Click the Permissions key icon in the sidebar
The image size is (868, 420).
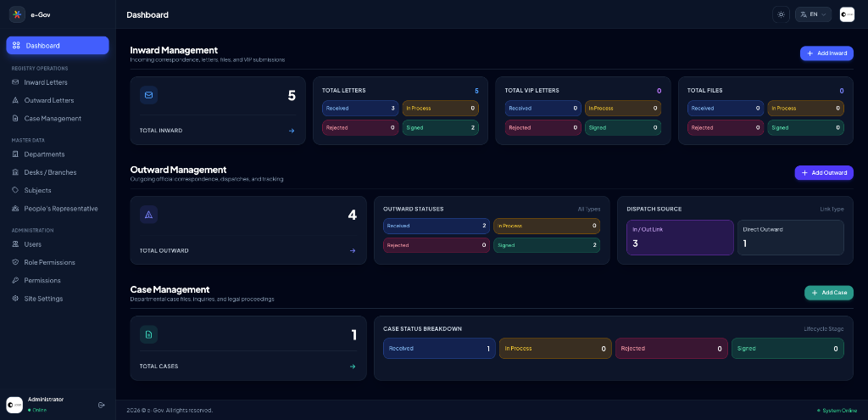[x=15, y=280]
